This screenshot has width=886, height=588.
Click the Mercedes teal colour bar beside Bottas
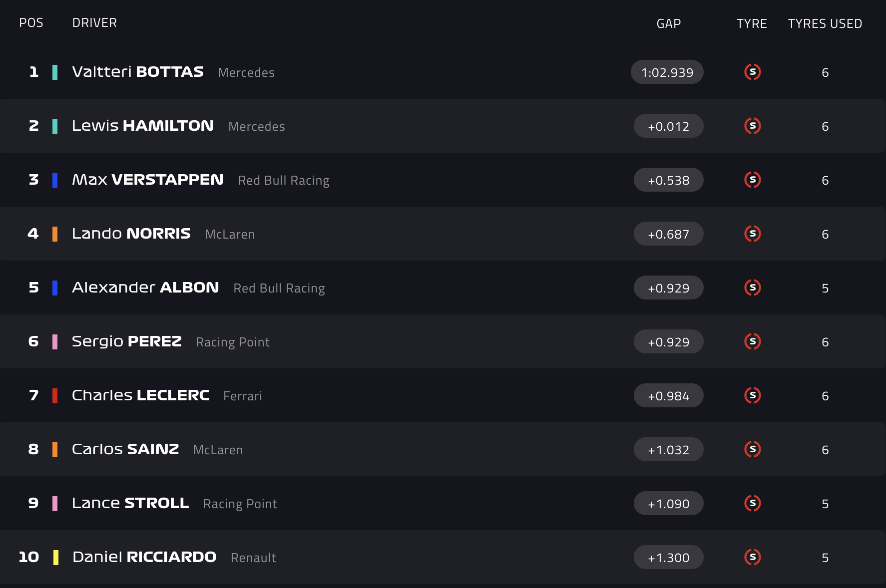pos(55,72)
